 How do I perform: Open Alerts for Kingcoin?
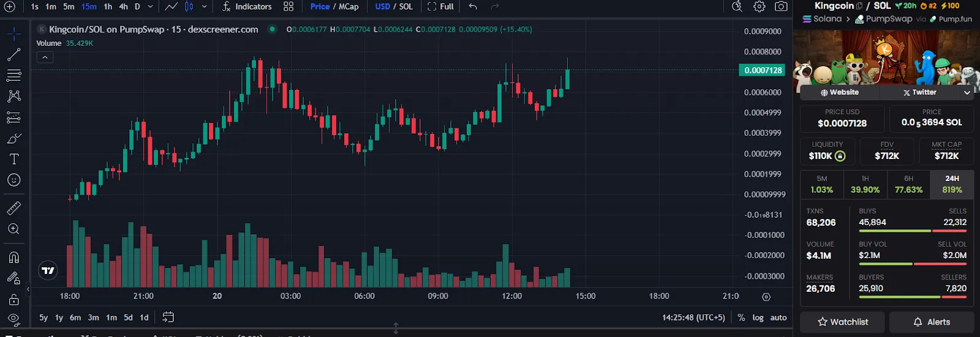tap(932, 322)
